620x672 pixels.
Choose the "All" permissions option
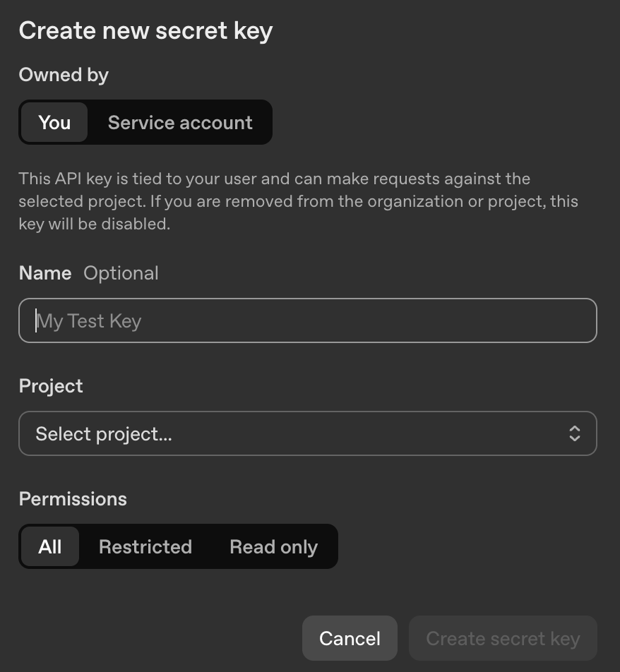tap(50, 546)
